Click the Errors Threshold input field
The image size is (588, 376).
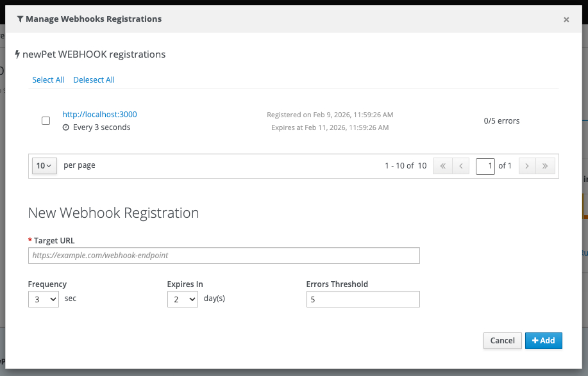point(362,299)
